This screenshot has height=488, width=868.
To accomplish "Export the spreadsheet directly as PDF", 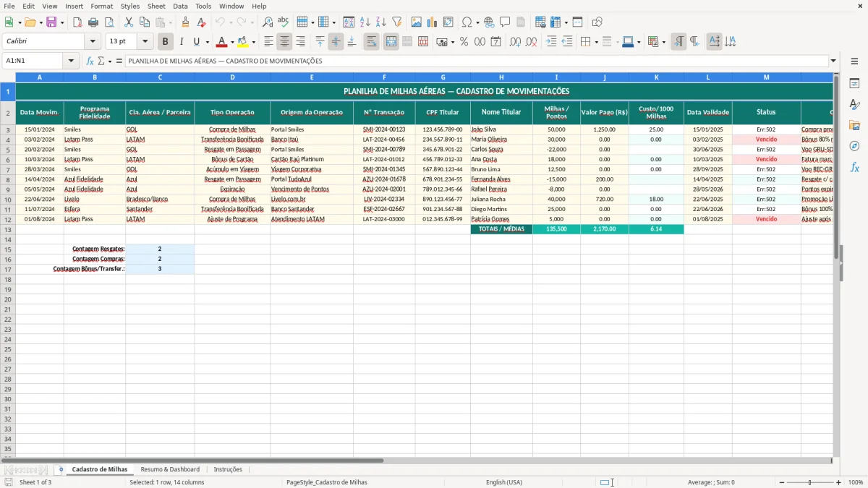I will (77, 22).
